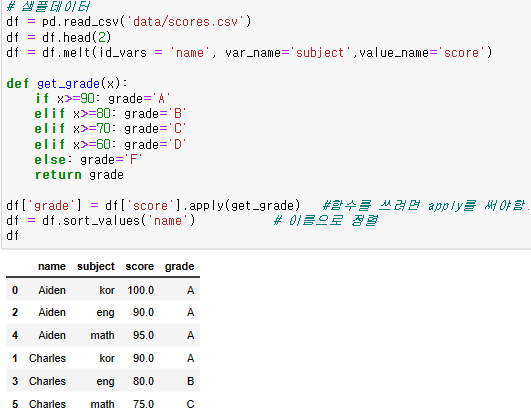531x414 pixels.
Task: Click score 90.0 in Charles kor row
Action: click(143, 358)
